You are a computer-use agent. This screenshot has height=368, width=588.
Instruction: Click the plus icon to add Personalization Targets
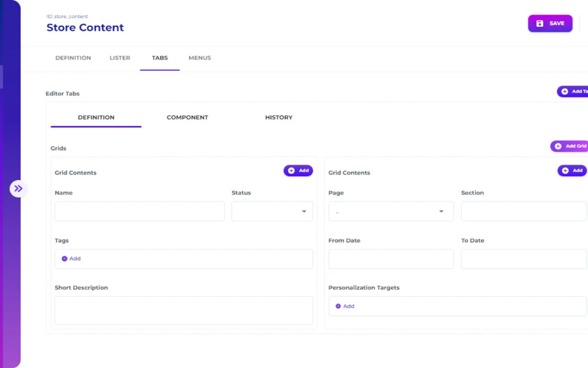pyautogui.click(x=338, y=306)
